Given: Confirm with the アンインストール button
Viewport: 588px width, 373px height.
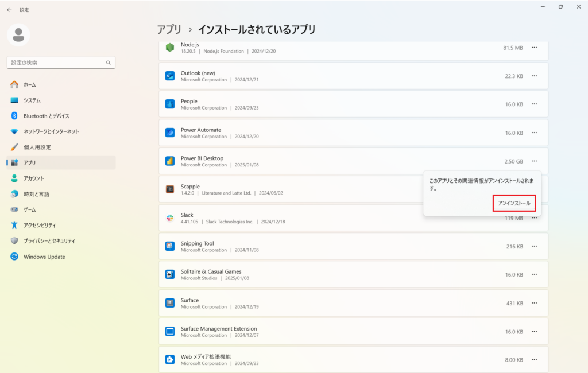Looking at the screenshot, I should click(514, 203).
